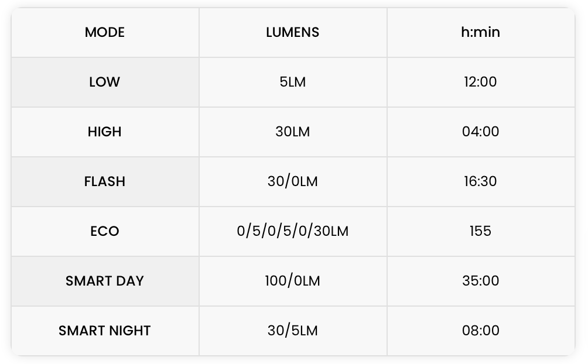Viewport: 588px width, 364px height.
Task: Select the 155 runtime cell
Action: 480,231
